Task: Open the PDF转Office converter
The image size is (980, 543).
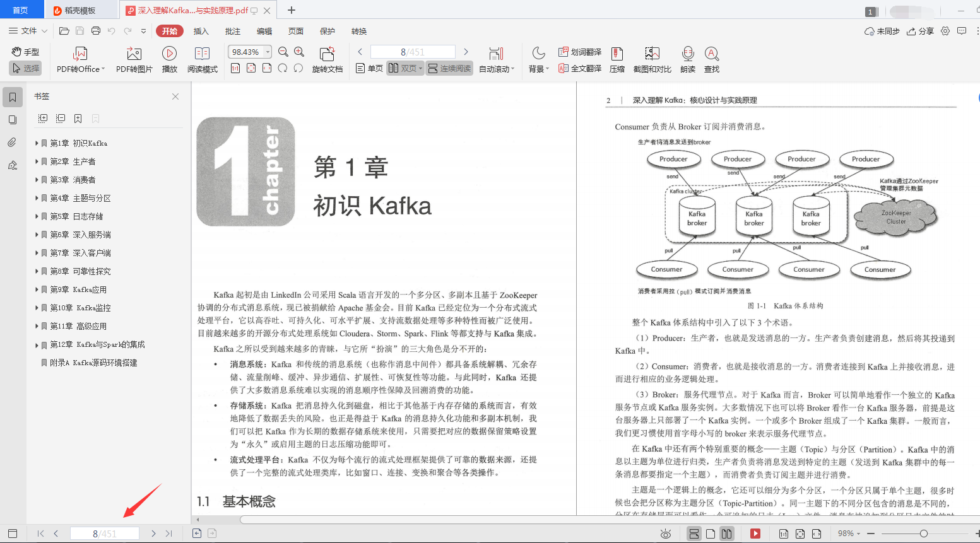Action: (x=81, y=61)
